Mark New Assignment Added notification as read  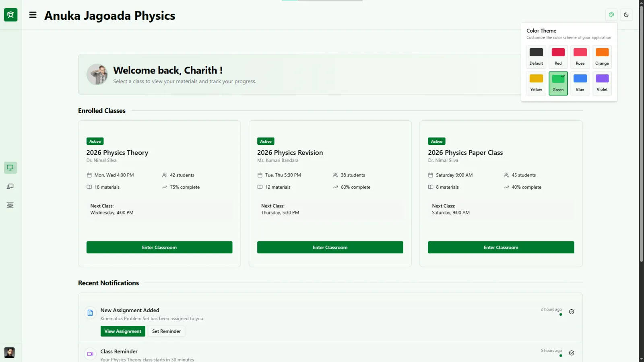coord(572,312)
